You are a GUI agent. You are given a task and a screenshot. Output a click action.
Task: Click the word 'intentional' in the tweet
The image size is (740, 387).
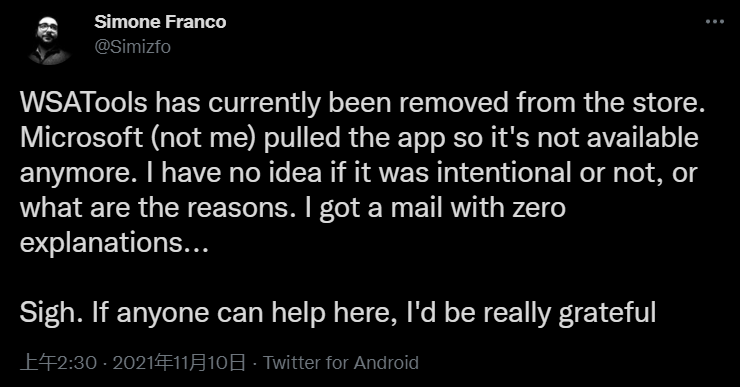(504, 173)
